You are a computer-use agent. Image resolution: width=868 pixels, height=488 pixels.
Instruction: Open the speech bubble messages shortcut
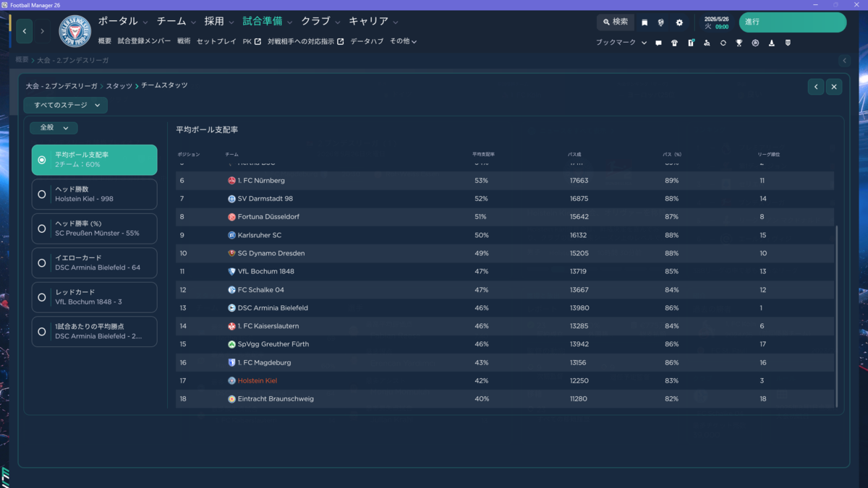click(658, 43)
